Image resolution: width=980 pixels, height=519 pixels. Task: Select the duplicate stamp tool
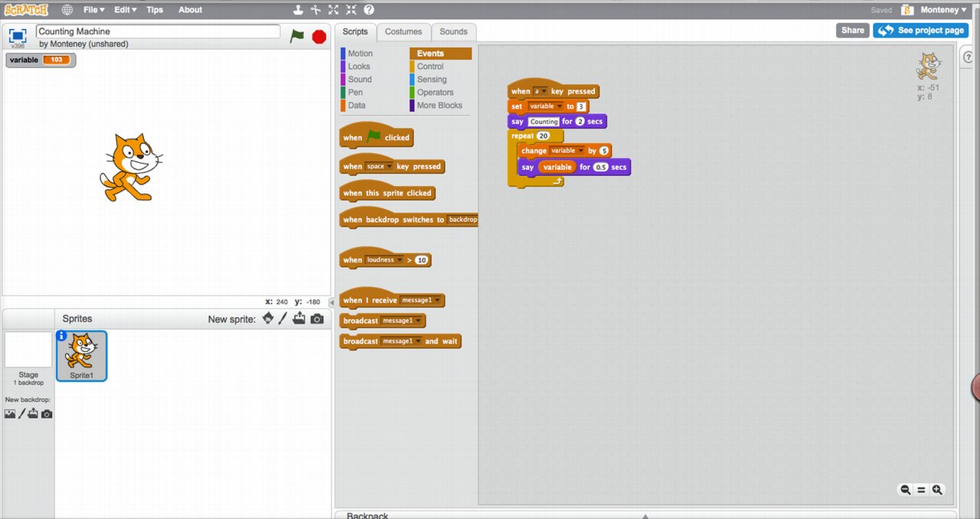coord(298,10)
